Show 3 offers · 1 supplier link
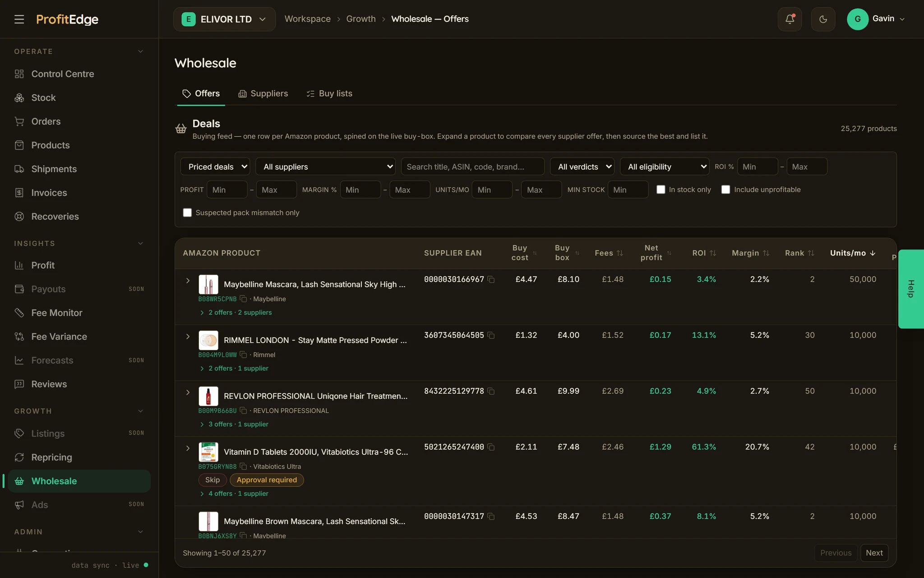 coord(234,424)
